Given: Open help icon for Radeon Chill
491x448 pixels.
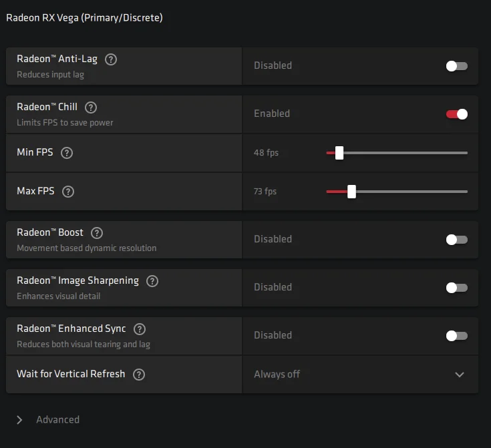Looking at the screenshot, I should 91,107.
